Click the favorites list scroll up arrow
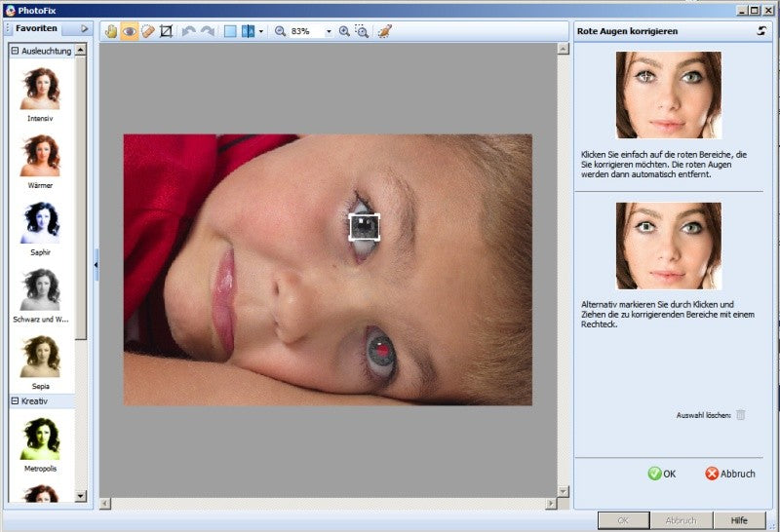780x532 pixels. [x=80, y=50]
